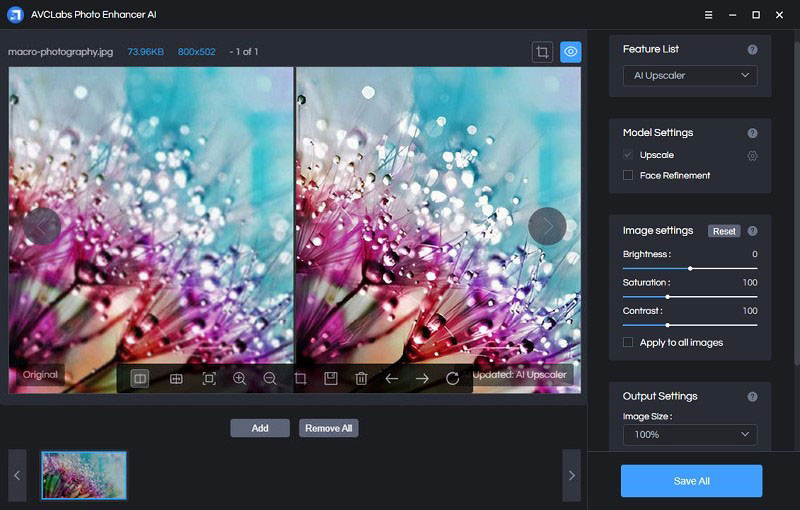Click the crop icon above the preview
The height and width of the screenshot is (510, 800).
542,52
